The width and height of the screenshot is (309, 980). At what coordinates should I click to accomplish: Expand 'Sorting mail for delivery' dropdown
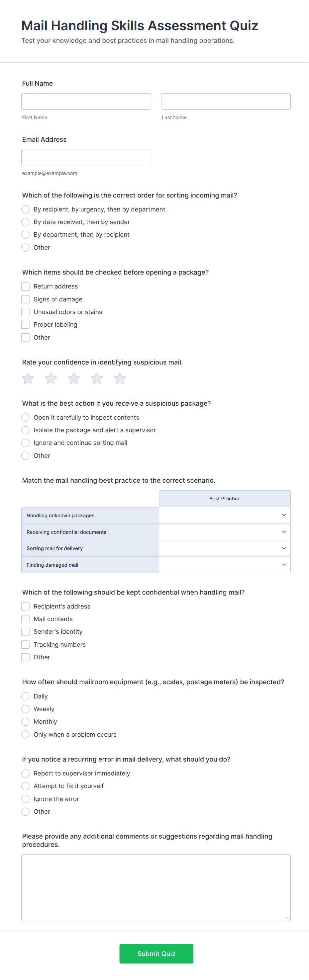[x=225, y=548]
